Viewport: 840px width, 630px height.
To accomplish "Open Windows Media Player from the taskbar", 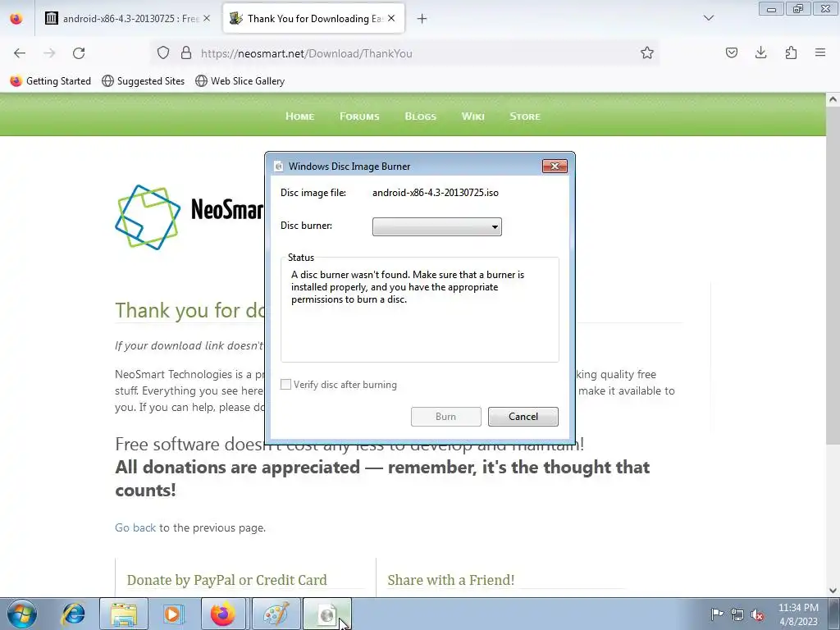I will click(172, 614).
